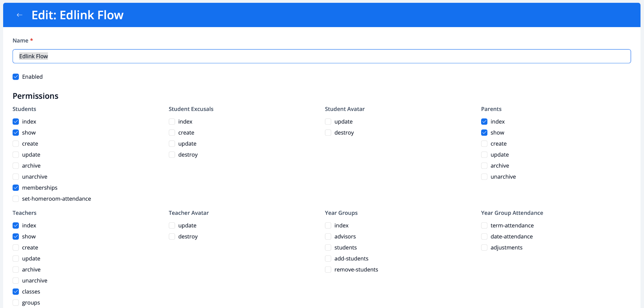
Task: Click the back arrow in the header
Action: click(19, 14)
